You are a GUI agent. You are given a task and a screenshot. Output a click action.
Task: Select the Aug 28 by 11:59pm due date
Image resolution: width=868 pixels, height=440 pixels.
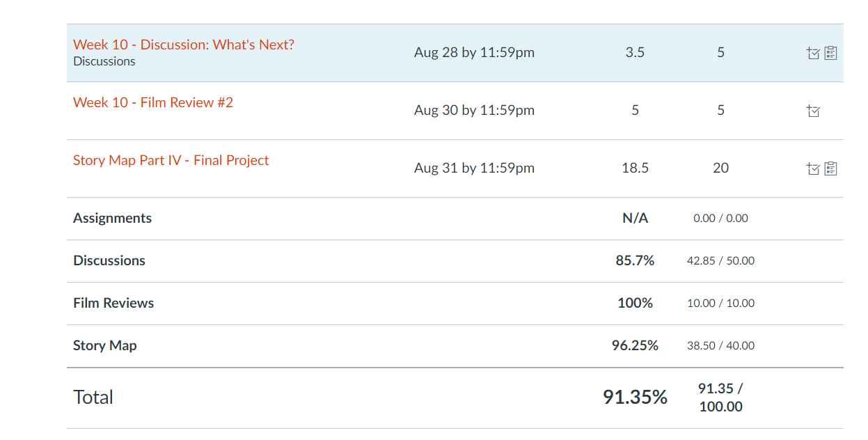coord(474,52)
